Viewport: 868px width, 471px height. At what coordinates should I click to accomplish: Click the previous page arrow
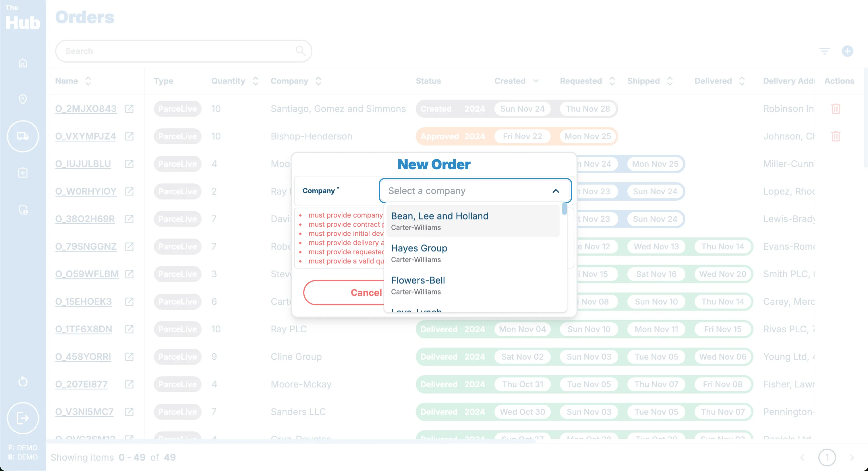[802, 457]
